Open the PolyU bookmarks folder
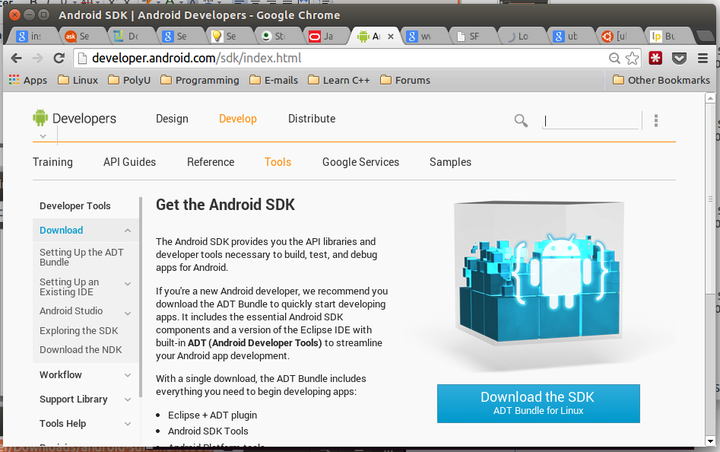This screenshot has width=720, height=452. tap(129, 80)
